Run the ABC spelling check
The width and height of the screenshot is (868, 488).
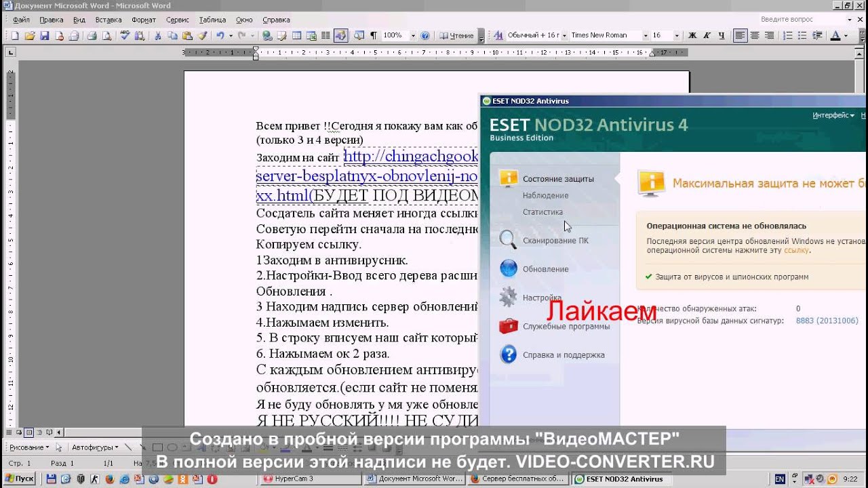[x=125, y=35]
